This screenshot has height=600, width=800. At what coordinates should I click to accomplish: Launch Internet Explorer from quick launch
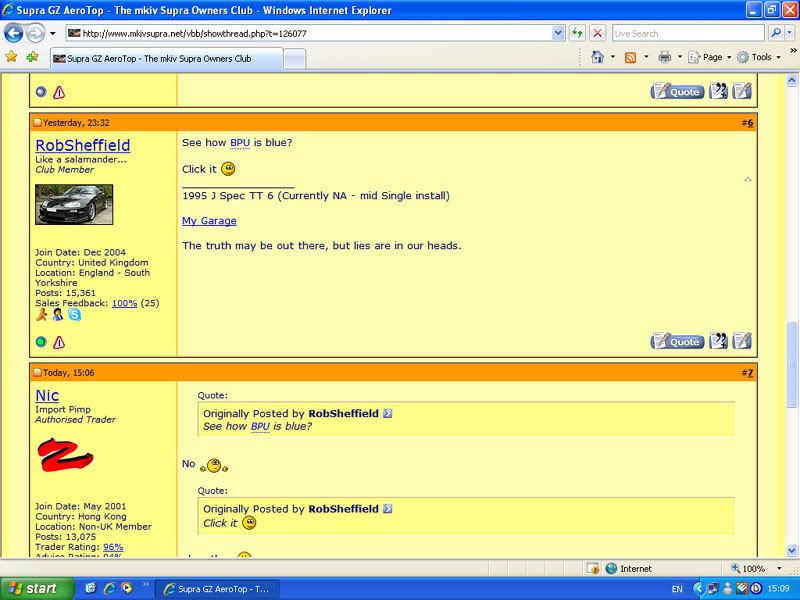[x=109, y=588]
